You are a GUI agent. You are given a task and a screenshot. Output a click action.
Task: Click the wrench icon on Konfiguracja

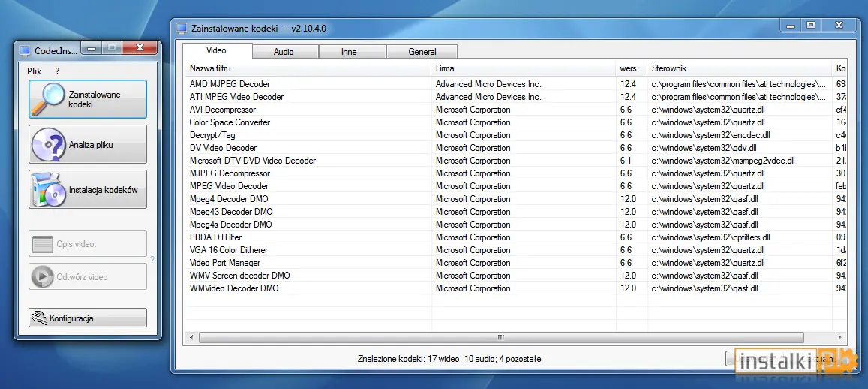click(39, 318)
